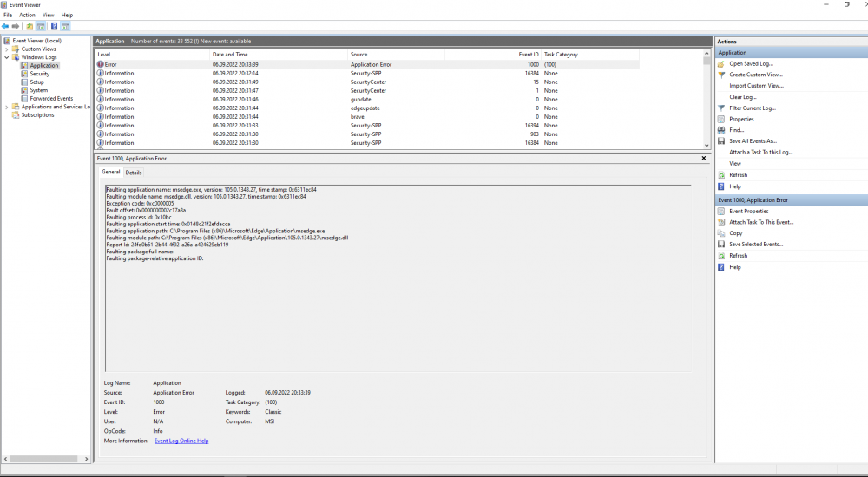Image resolution: width=868 pixels, height=477 pixels.
Task: Click the Up One Level folder icon
Action: pos(30,26)
